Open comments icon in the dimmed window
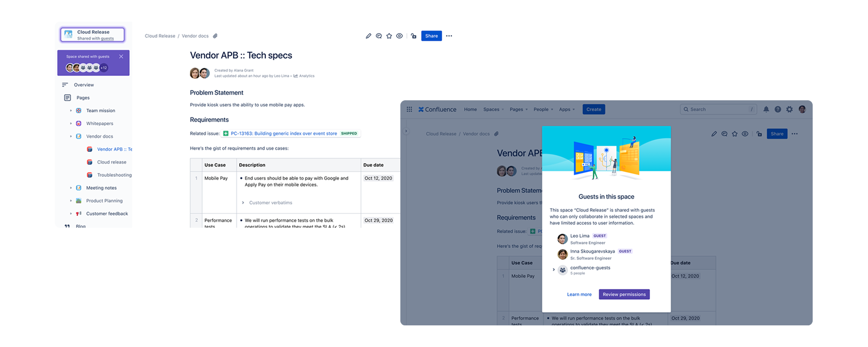 pos(724,134)
